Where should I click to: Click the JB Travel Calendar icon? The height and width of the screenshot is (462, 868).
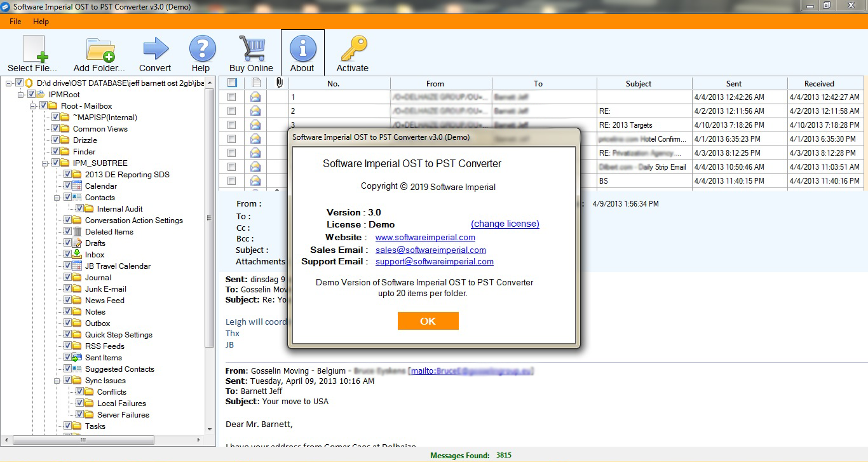[x=78, y=266]
